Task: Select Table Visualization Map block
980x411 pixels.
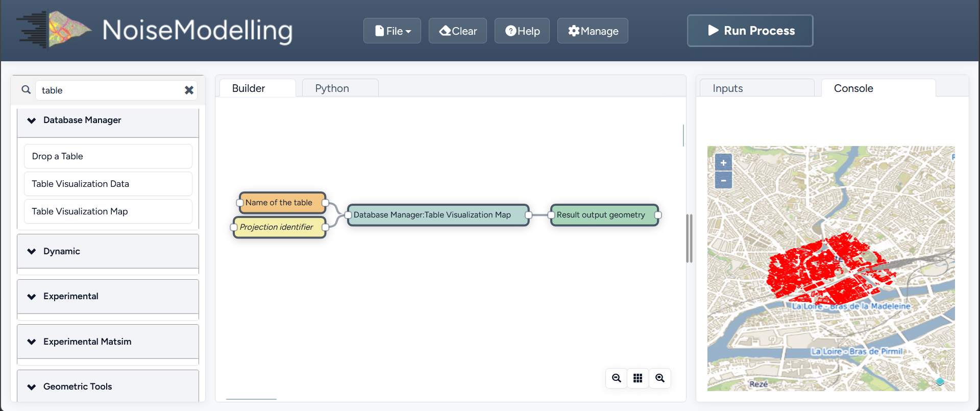Action: (108, 211)
